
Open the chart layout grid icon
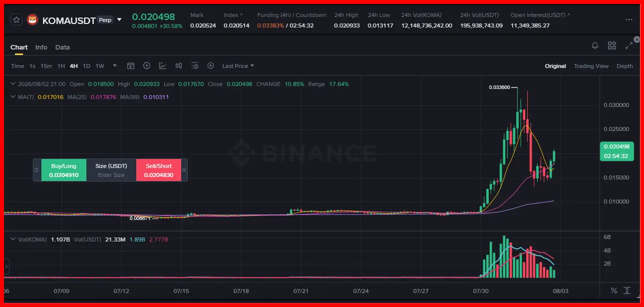(x=612, y=45)
